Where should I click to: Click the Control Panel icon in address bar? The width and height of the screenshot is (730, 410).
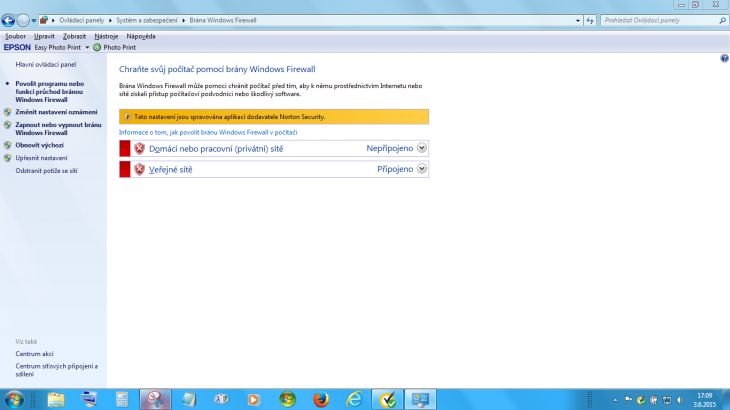coord(44,20)
